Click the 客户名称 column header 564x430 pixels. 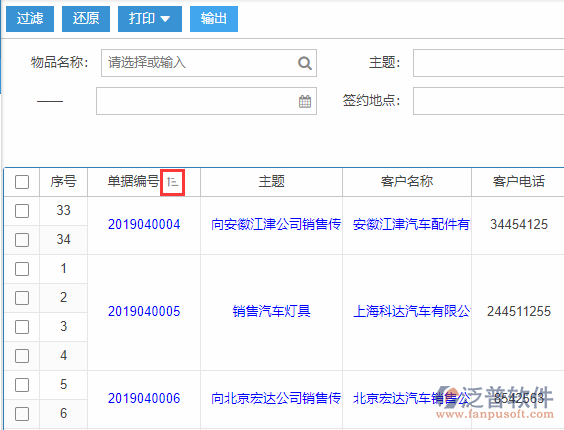[407, 182]
